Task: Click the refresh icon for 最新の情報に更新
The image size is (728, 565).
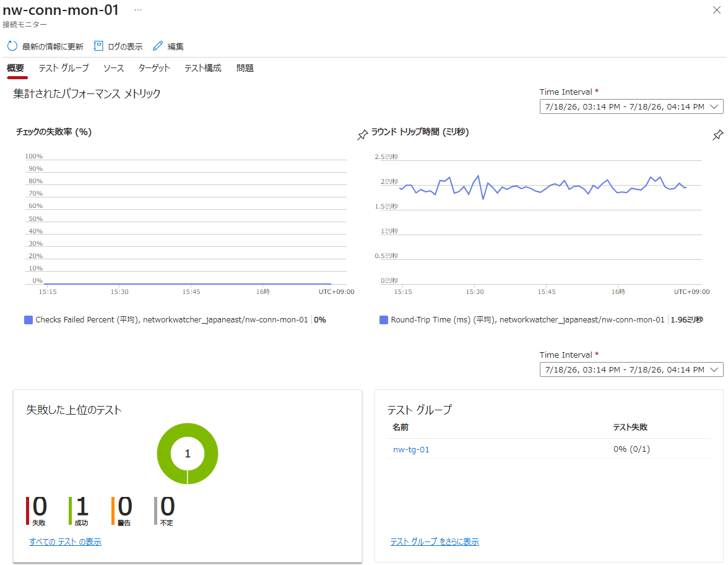Action: [12, 46]
